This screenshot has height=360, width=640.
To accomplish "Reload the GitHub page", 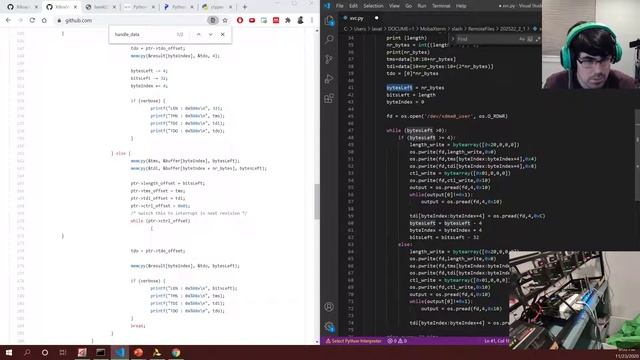I will tap(32, 20).
